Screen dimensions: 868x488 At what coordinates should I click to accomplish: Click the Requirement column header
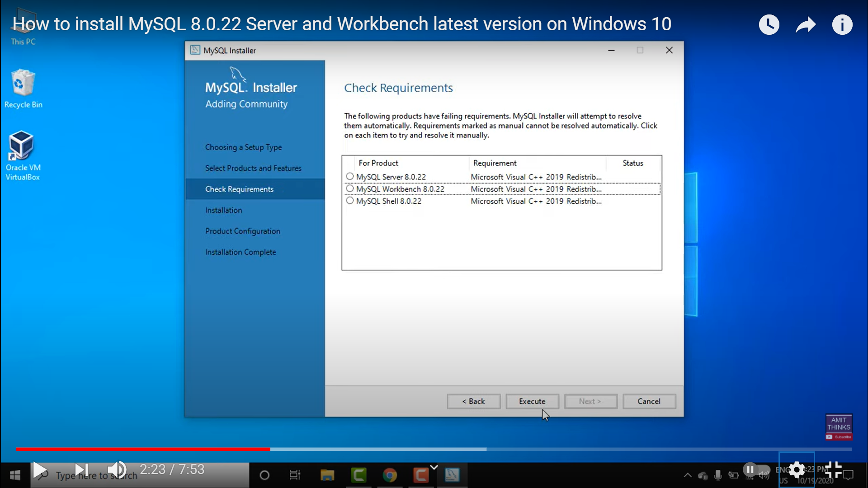point(495,163)
